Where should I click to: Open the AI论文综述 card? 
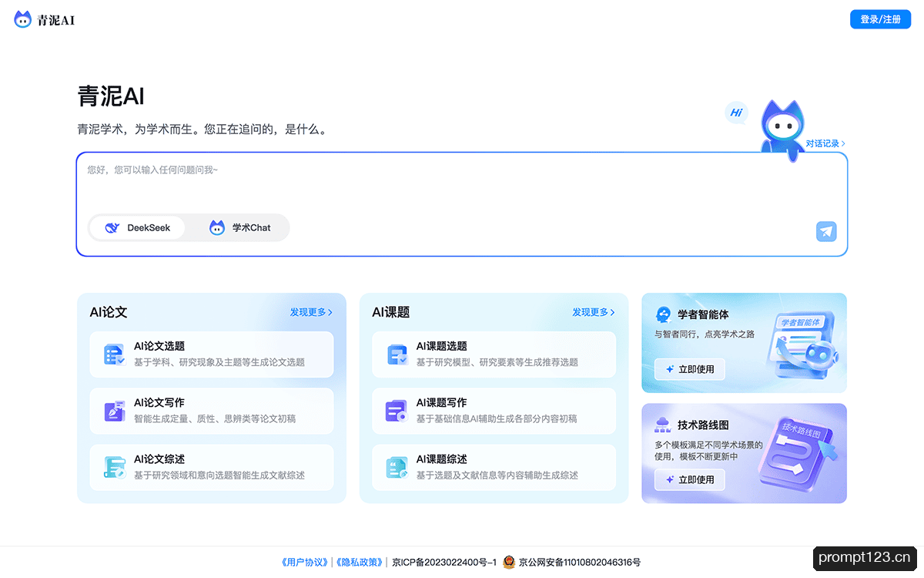212,467
